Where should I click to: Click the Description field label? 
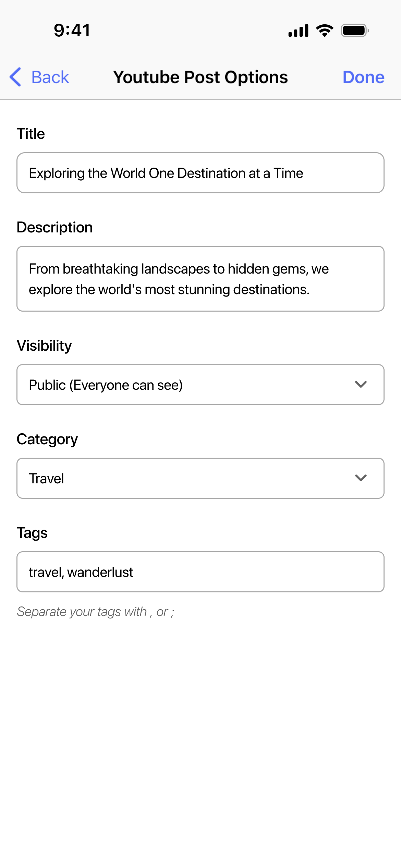click(x=55, y=227)
